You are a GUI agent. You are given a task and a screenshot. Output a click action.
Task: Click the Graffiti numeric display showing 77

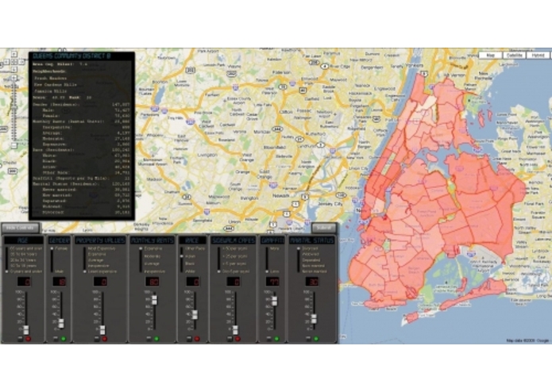[x=272, y=282]
